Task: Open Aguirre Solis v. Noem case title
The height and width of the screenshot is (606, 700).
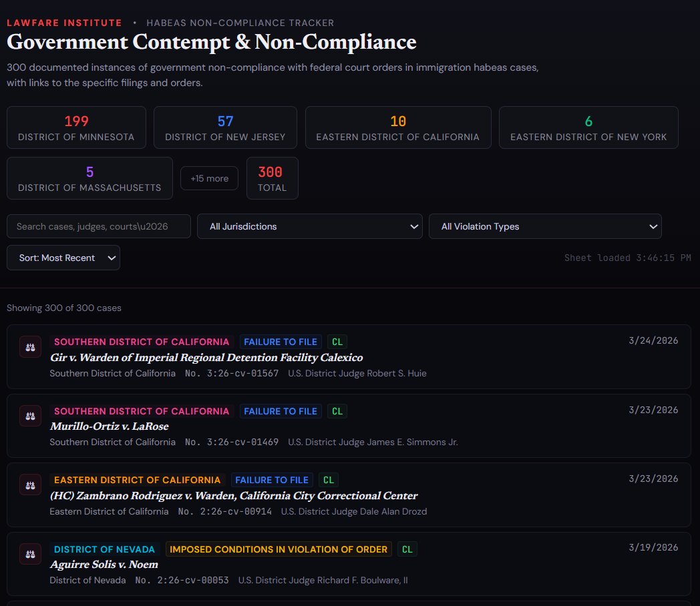Action: (x=104, y=565)
